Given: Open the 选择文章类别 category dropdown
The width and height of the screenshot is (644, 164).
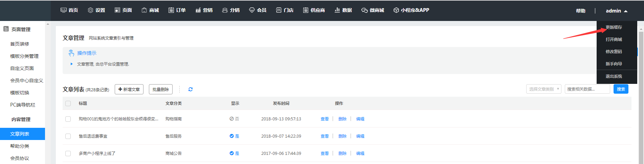Looking at the screenshot, I should [543, 89].
